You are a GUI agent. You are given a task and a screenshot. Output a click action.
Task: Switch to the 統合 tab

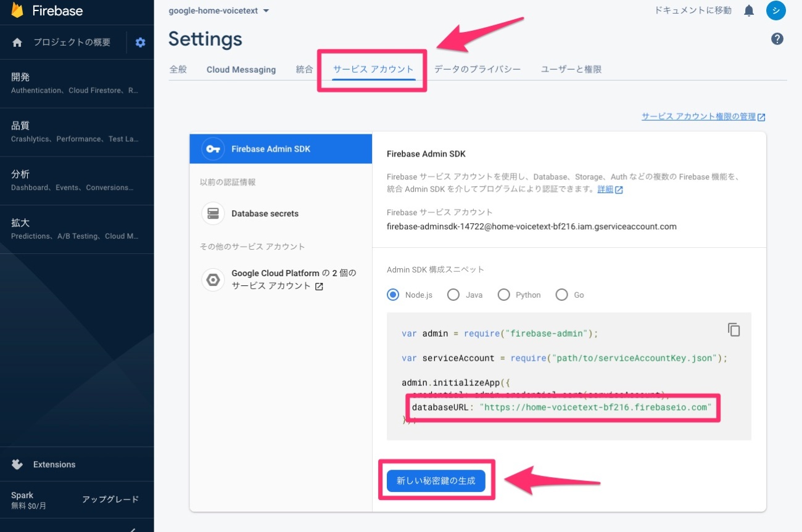(x=305, y=70)
